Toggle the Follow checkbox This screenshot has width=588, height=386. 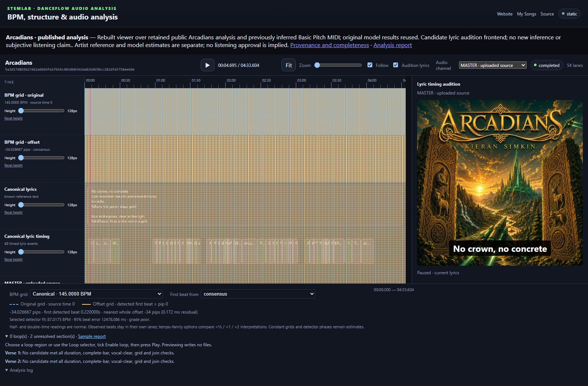click(x=370, y=65)
